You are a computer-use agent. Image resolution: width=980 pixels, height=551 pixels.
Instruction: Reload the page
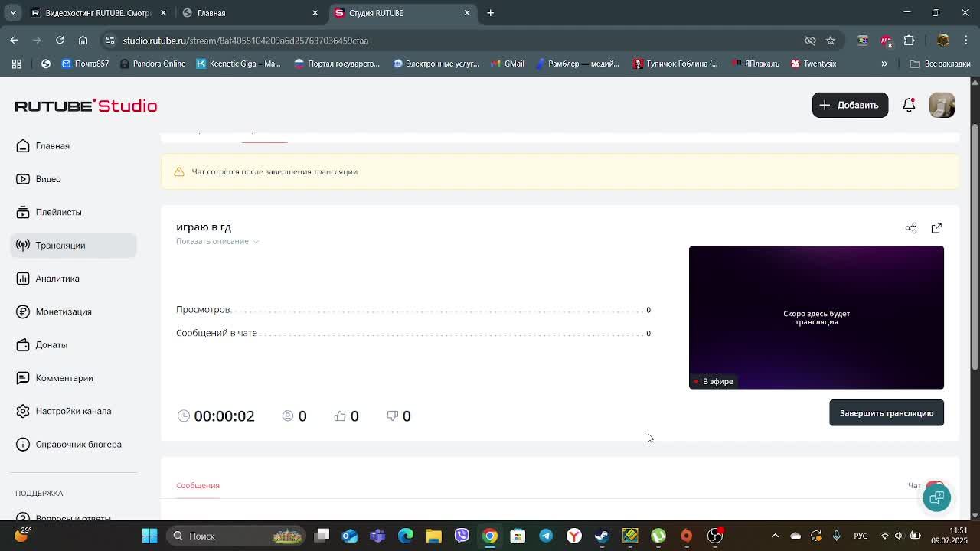[60, 41]
